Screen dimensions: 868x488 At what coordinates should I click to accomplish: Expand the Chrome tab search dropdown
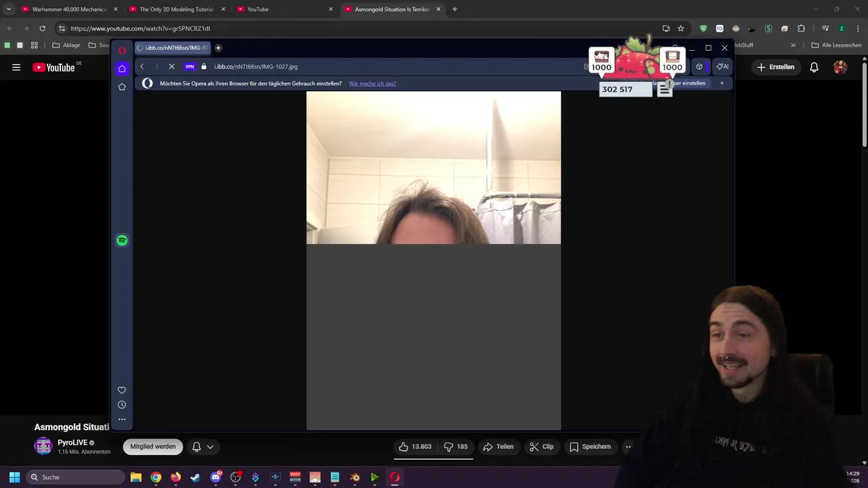tap(8, 9)
